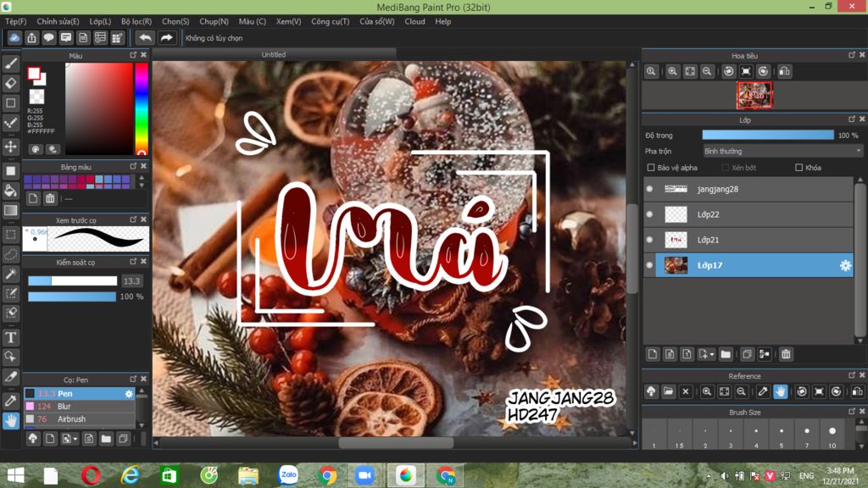Open reference image folder icon
The height and width of the screenshot is (488, 868).
tap(669, 391)
